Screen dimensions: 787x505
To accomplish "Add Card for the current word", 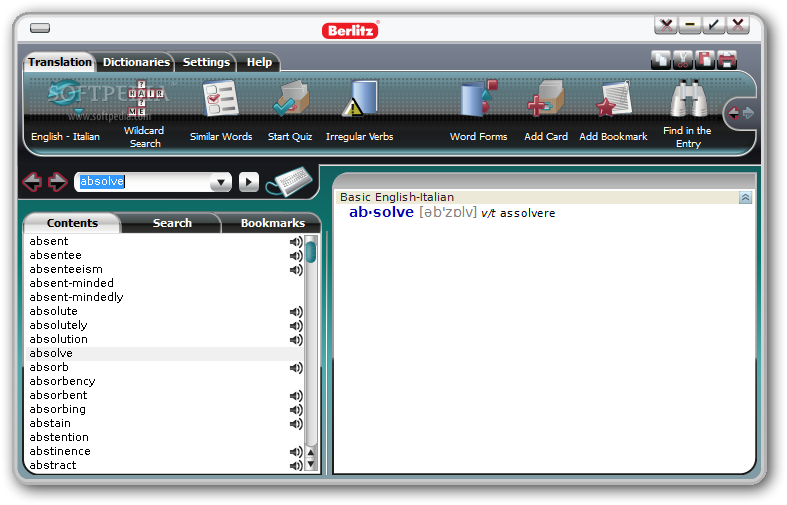I will point(546,110).
